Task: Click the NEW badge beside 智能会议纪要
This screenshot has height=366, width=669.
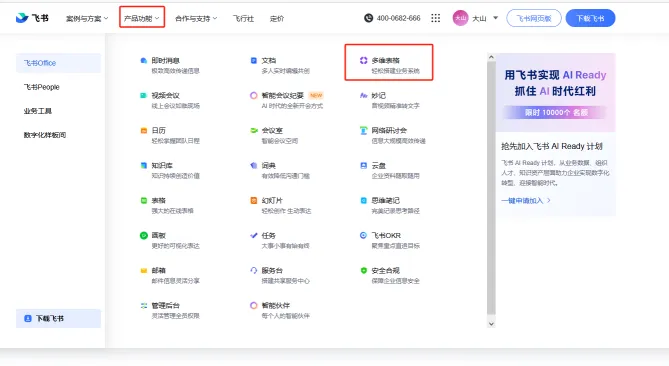Action: 316,95
